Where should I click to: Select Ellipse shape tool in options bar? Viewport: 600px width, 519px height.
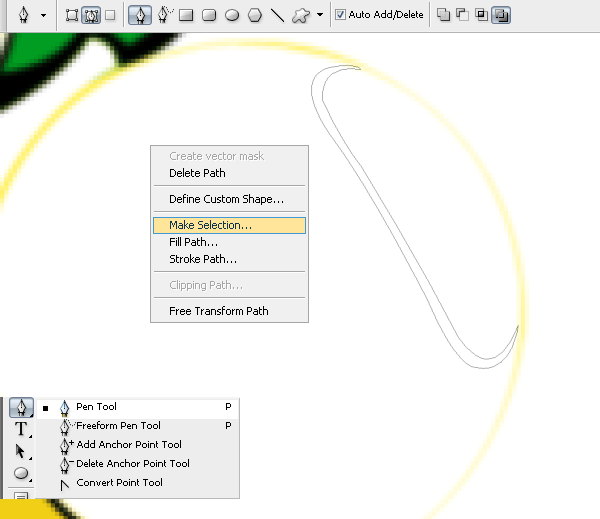coord(232,15)
